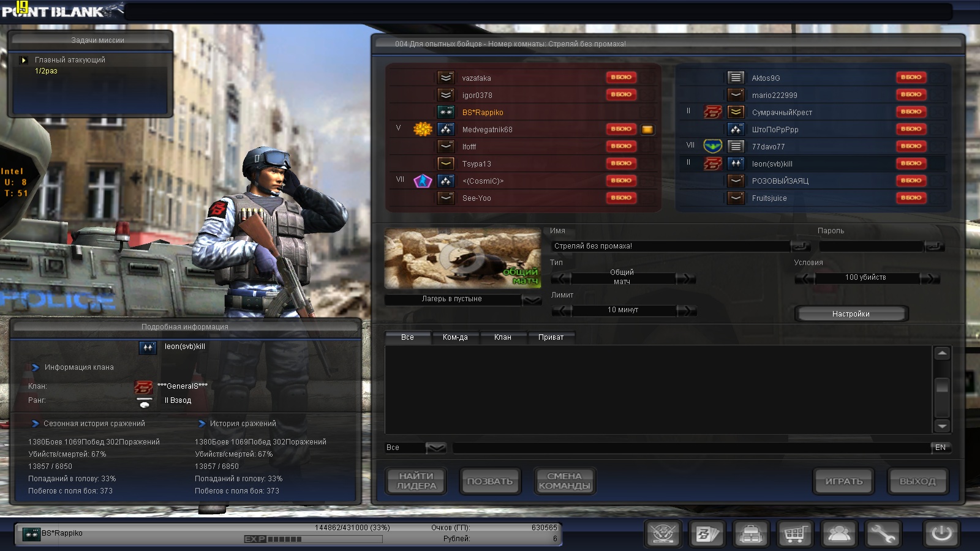The width and height of the screenshot is (980, 551).
Task: Click the НАЙТИ ЛИДЕРА button
Action: point(417,481)
